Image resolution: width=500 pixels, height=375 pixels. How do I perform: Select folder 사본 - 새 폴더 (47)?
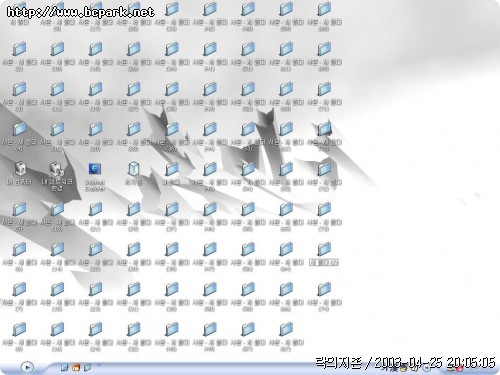[210, 256]
